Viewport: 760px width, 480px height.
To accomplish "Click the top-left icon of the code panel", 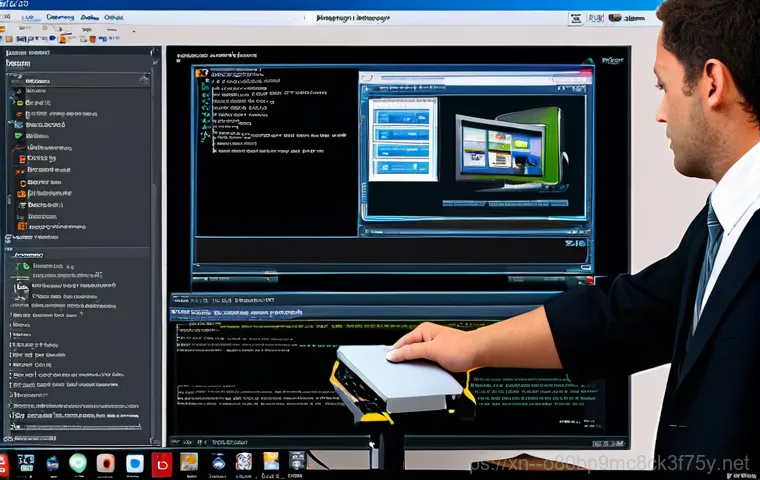I will click(202, 73).
